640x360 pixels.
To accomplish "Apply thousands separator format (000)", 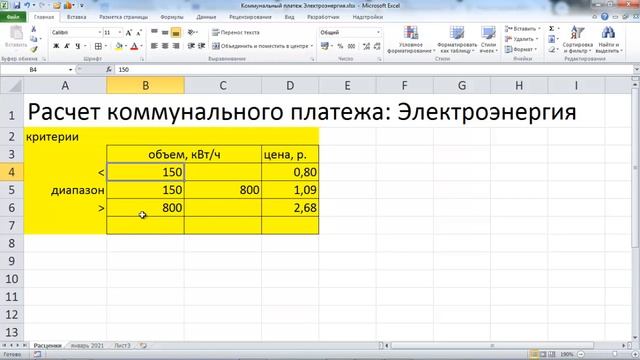I will pyautogui.click(x=351, y=46).
